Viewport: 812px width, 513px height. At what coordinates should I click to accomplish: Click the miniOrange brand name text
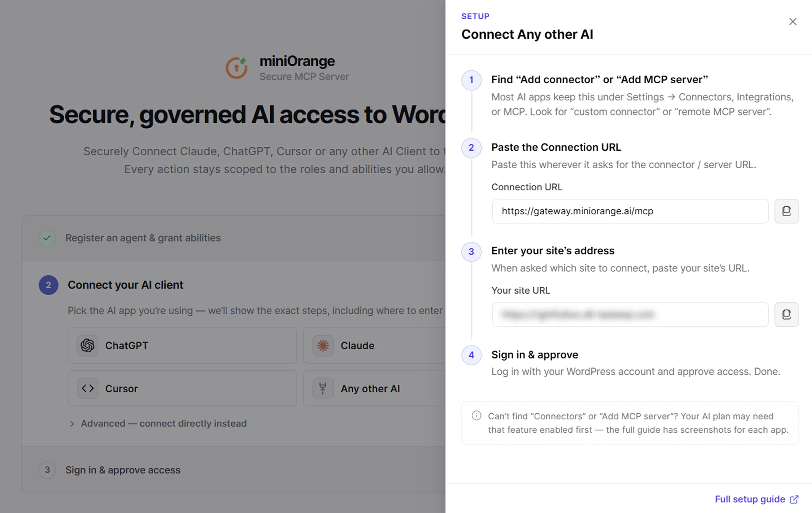297,61
